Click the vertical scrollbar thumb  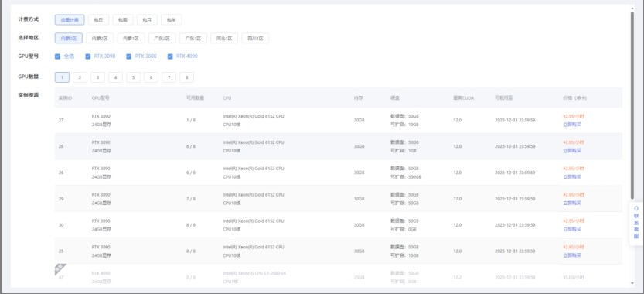pos(632,107)
